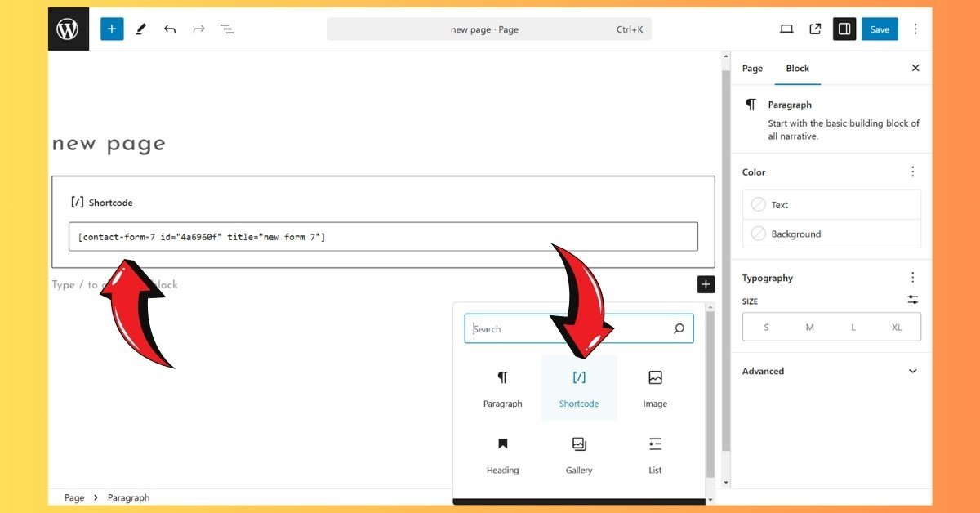Image resolution: width=980 pixels, height=513 pixels.
Task: Select font size S
Action: pos(766,327)
